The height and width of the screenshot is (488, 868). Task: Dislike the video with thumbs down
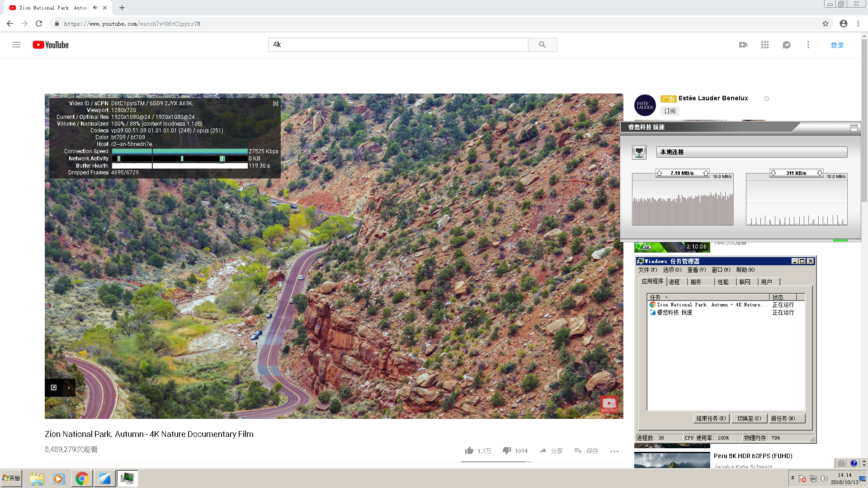coord(507,450)
